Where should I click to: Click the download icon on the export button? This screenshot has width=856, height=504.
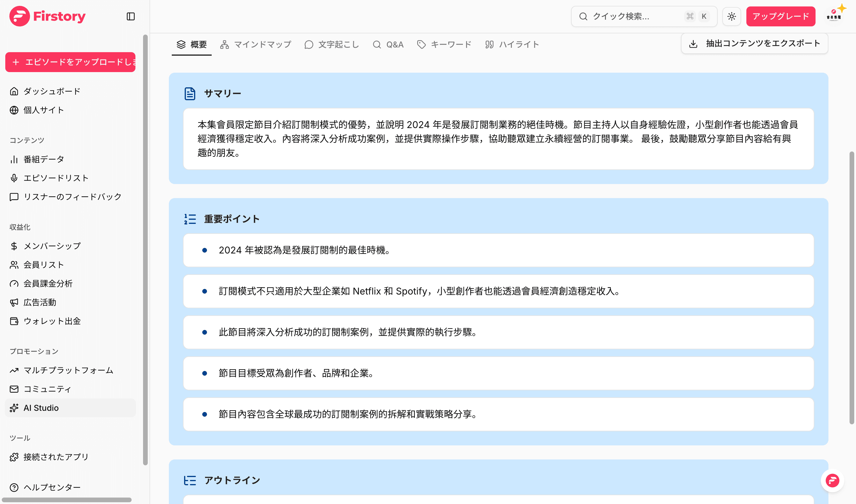[x=693, y=44]
